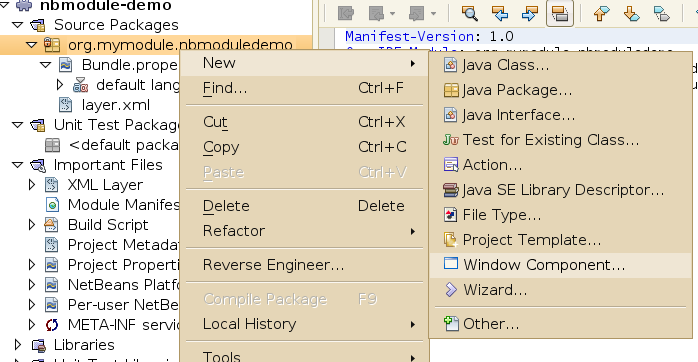
Task: Click the JUnit Test for Existing Class icon
Action: point(450,140)
